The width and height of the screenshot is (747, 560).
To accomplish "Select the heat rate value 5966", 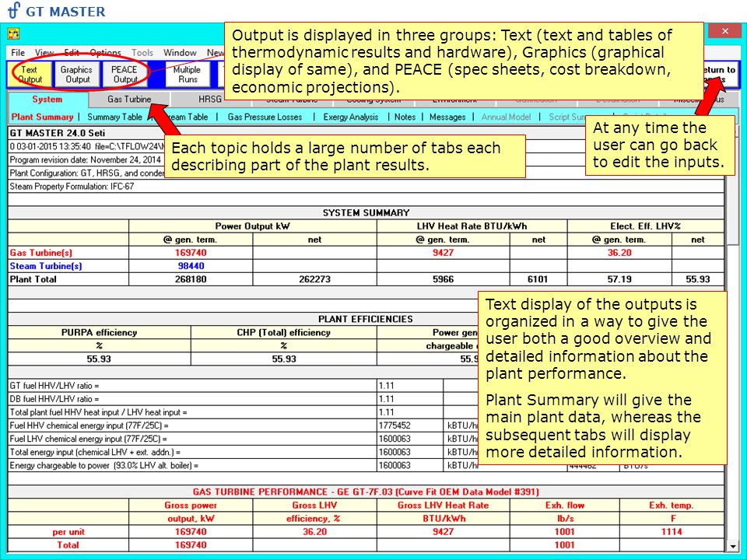I will click(x=443, y=279).
